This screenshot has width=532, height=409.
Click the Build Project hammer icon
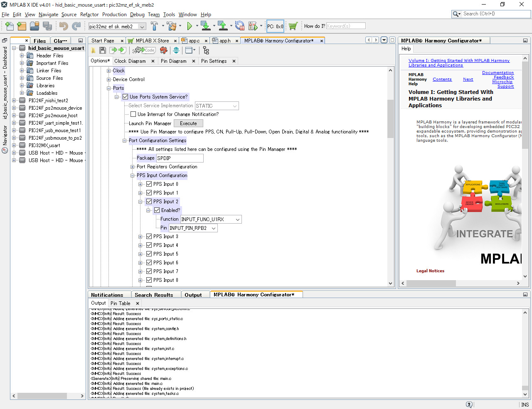pos(154,26)
